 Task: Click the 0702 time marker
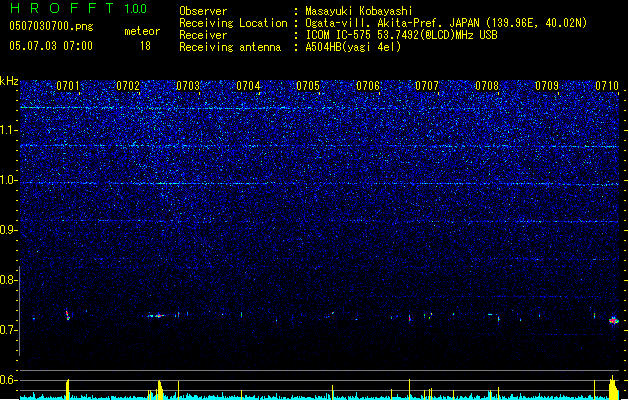(x=128, y=86)
